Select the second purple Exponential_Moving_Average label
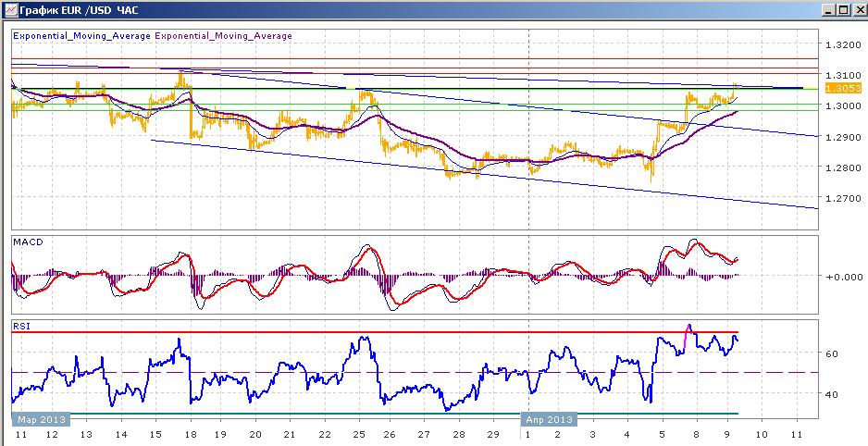 point(223,36)
